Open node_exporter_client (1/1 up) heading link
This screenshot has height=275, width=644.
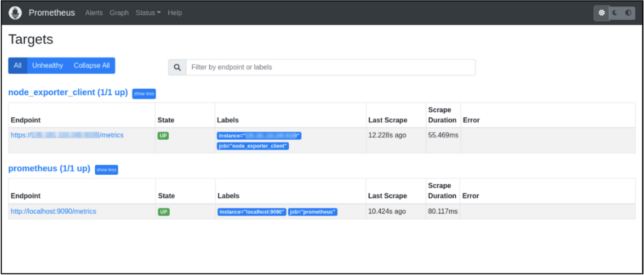(x=68, y=92)
